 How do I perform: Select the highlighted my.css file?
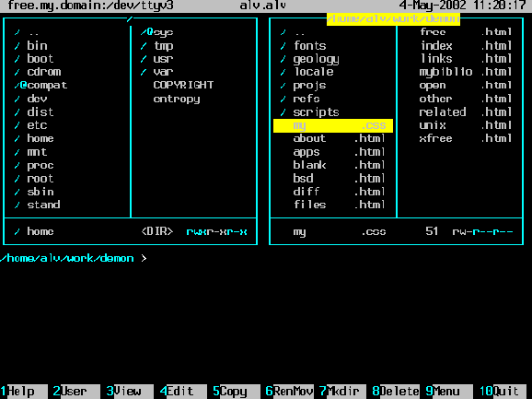tap(333, 125)
